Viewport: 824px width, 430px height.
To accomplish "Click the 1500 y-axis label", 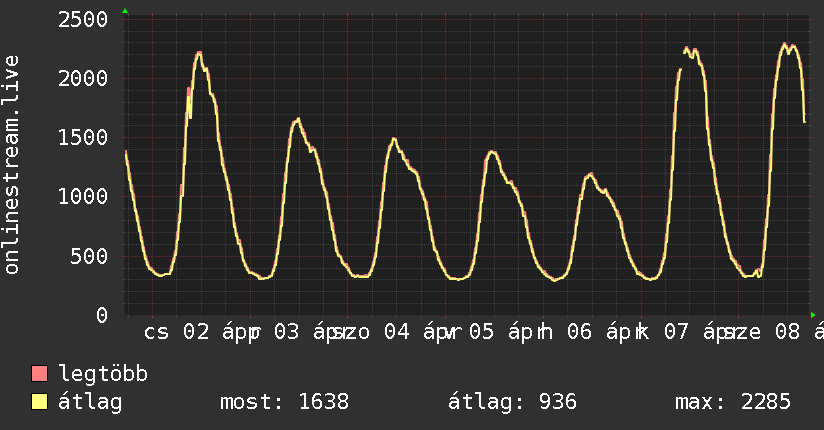I will (84, 138).
